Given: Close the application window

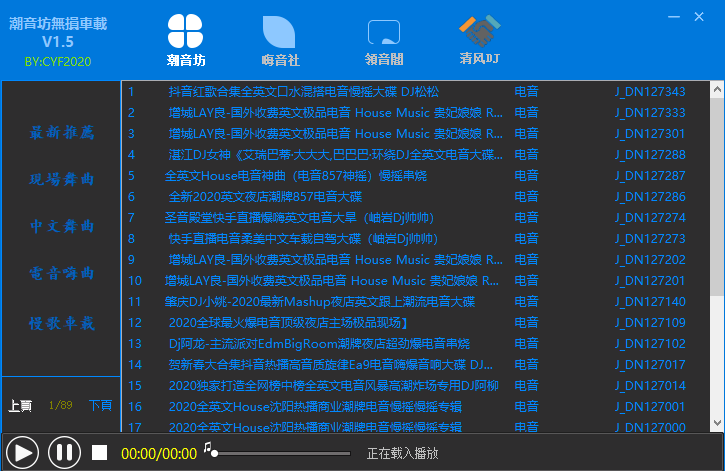Looking at the screenshot, I should point(699,17).
